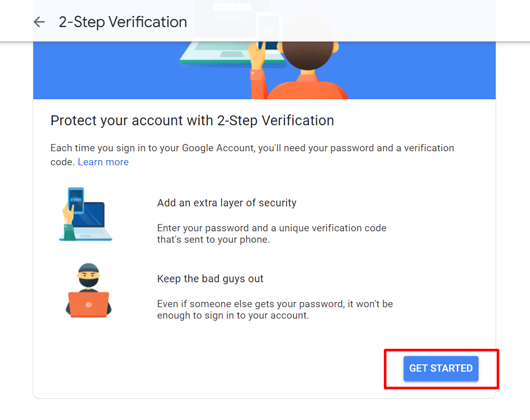Click the Protect your account heading
The image size is (530, 420).
pyautogui.click(x=192, y=121)
